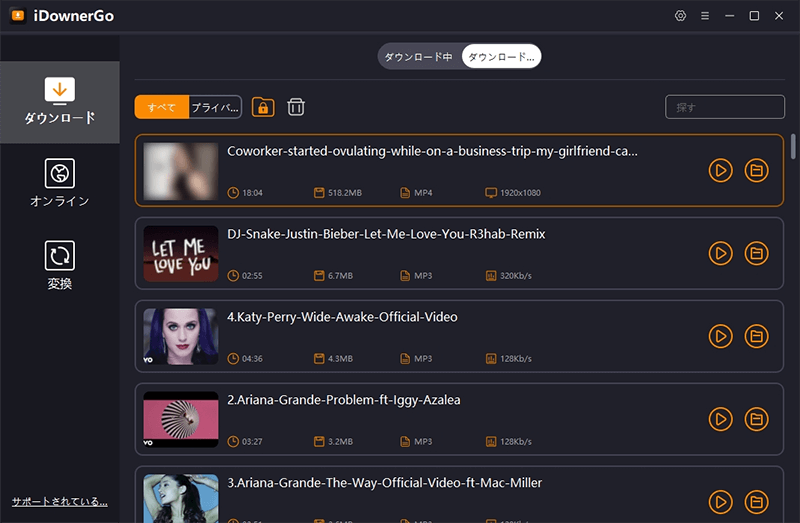Click the 128Kb/s bitrate in Ariana-Grande-Problem row
This screenshot has height=523, width=800.
coord(516,442)
